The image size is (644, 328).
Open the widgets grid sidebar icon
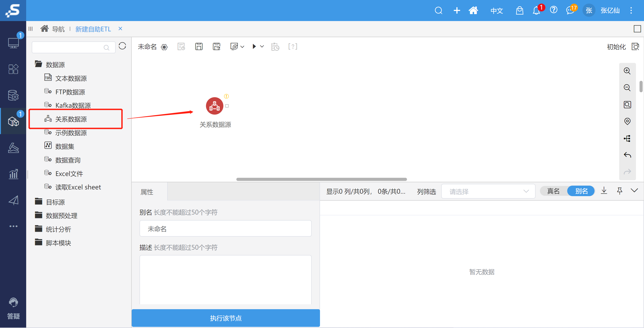click(x=13, y=69)
